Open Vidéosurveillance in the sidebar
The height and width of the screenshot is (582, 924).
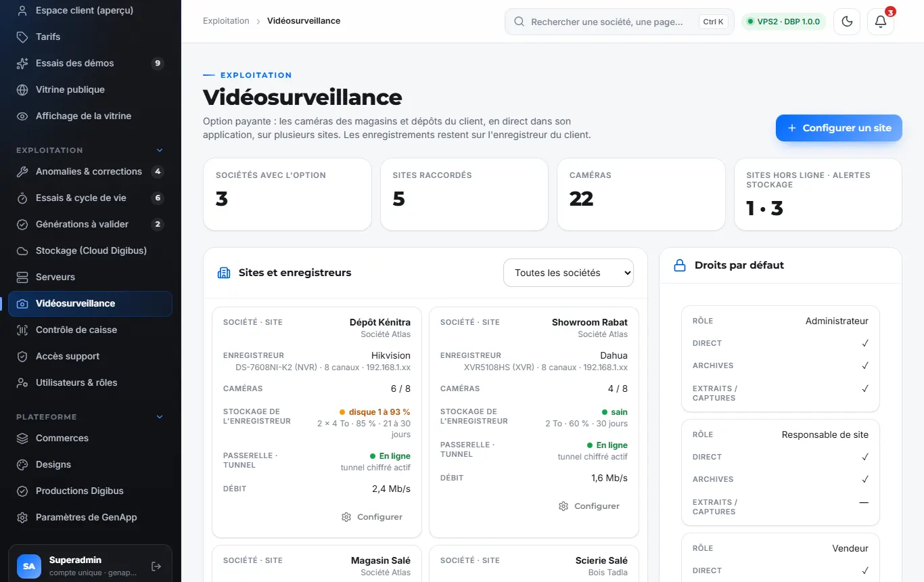[90, 303]
